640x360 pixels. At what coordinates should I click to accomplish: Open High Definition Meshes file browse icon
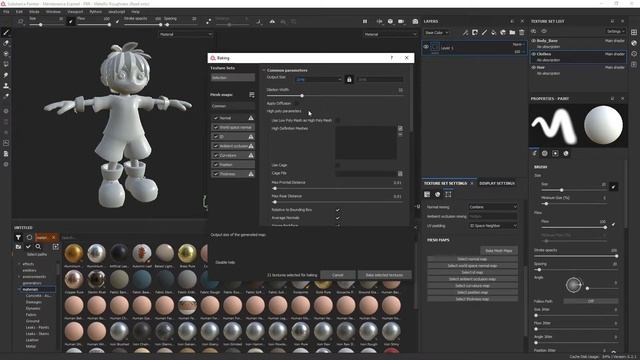(400, 129)
